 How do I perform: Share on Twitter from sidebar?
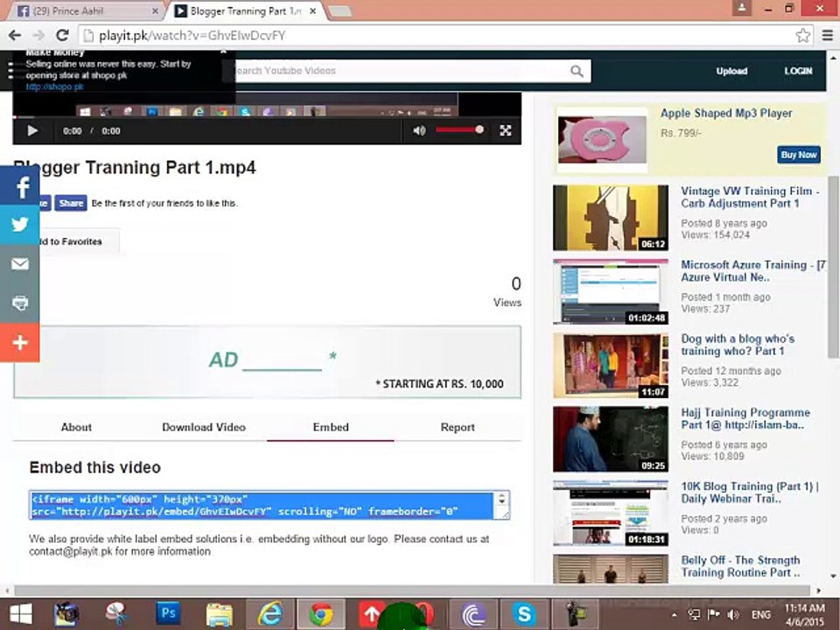[x=20, y=225]
